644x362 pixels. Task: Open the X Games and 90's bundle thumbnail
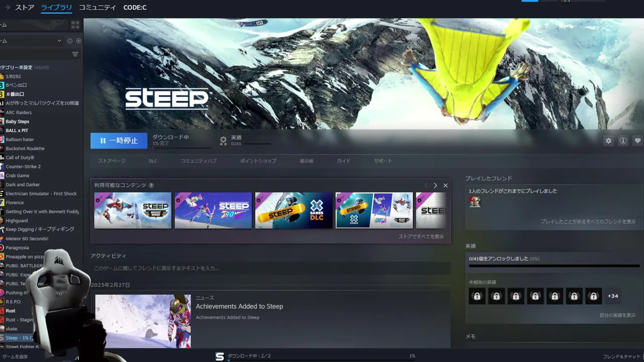pos(374,210)
